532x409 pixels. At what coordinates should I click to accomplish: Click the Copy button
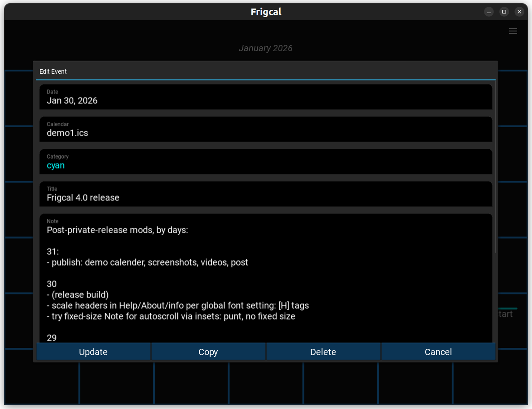pos(208,352)
